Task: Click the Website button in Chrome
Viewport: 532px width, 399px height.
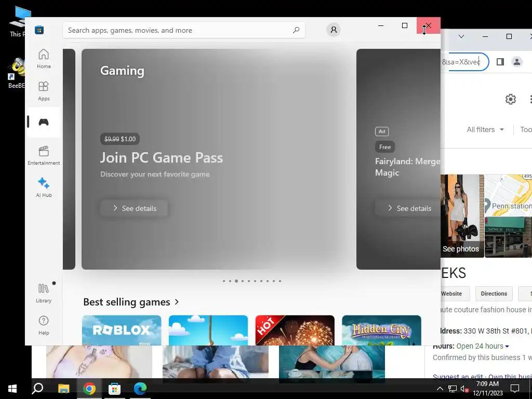Action: point(455,294)
